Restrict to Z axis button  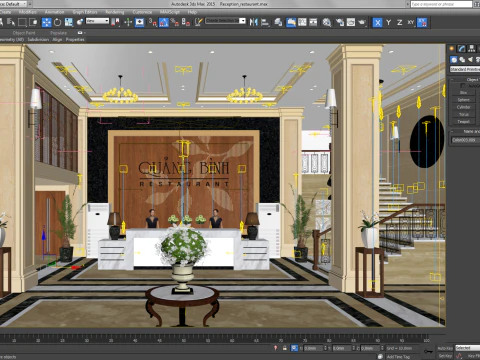[400, 22]
